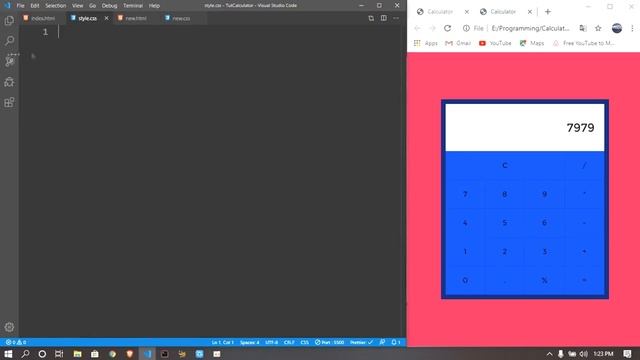Click the Open Changes icon in the editor toolbar

(x=371, y=18)
